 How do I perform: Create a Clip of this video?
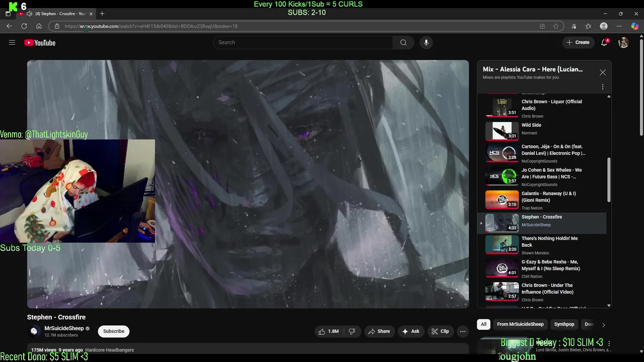click(x=440, y=331)
